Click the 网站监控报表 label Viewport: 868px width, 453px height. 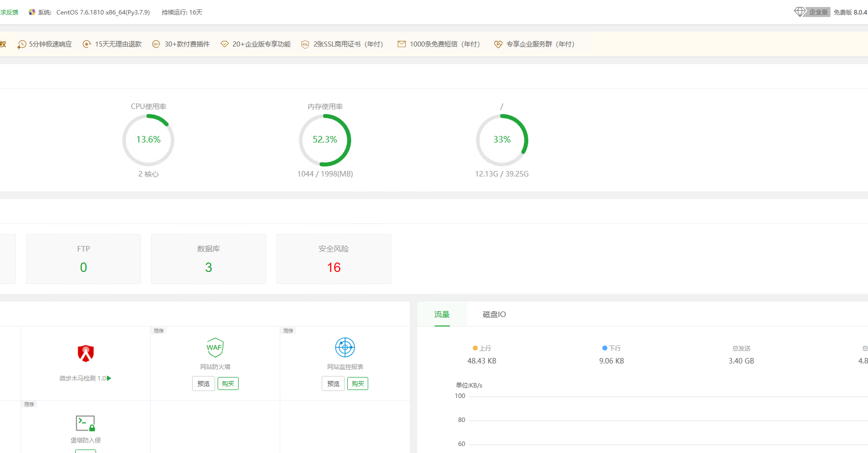[345, 366]
